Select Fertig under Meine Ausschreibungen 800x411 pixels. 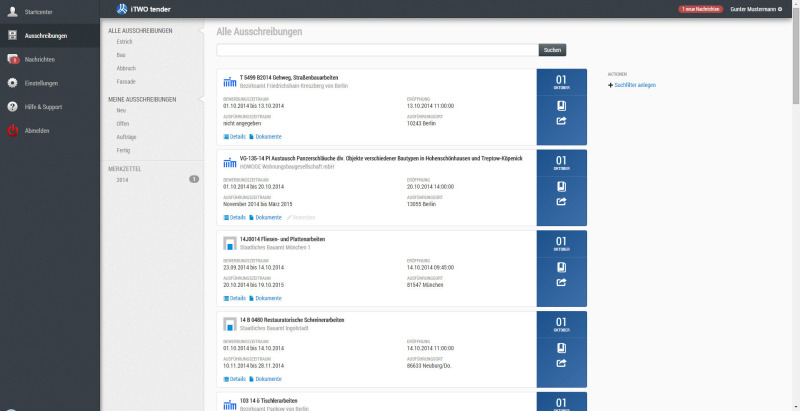(123, 150)
